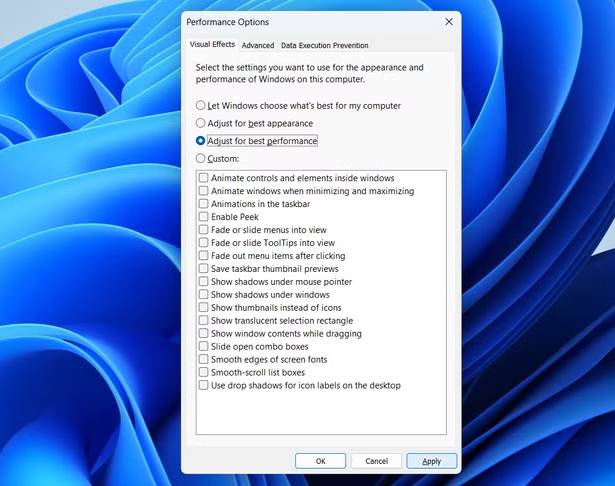The image size is (615, 486).
Task: Close the Performance Options dialog
Action: click(449, 22)
